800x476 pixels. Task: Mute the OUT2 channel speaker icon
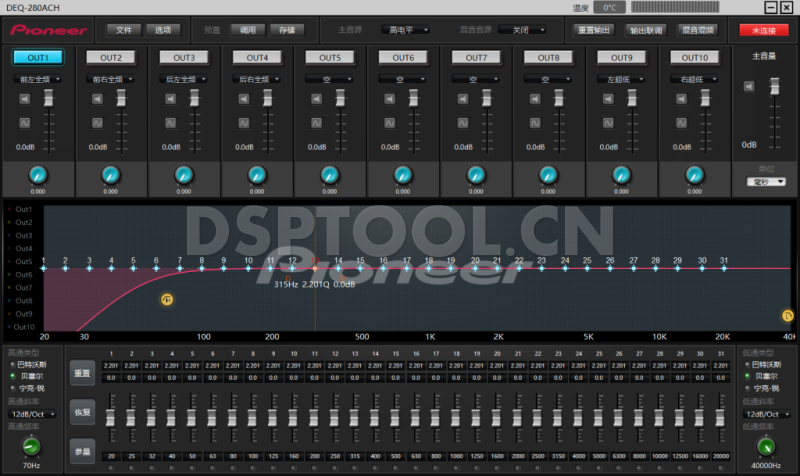coord(97,98)
